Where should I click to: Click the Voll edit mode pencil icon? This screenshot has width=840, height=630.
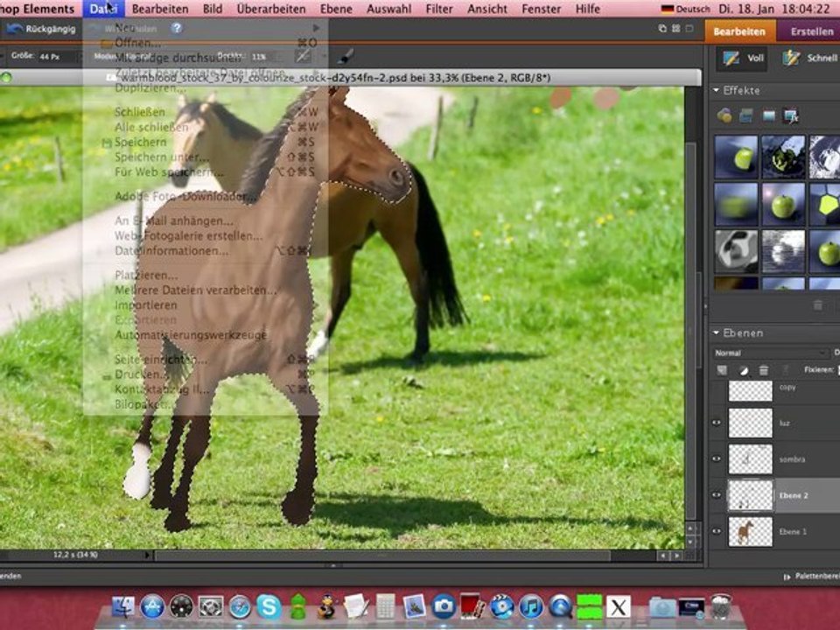(731, 58)
